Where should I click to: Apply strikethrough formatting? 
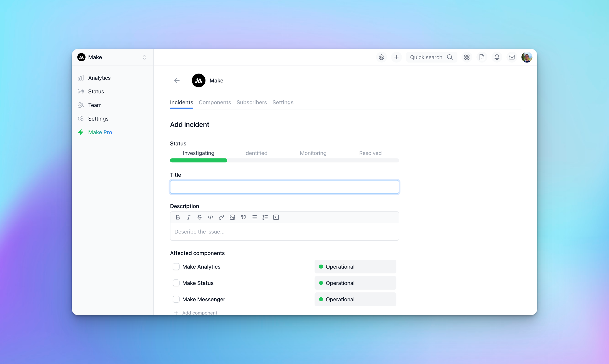[x=199, y=217]
